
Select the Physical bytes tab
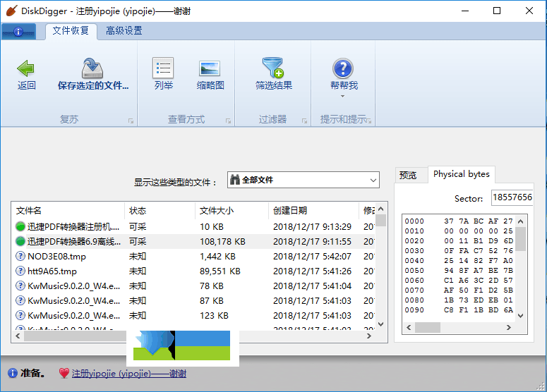coord(461,174)
